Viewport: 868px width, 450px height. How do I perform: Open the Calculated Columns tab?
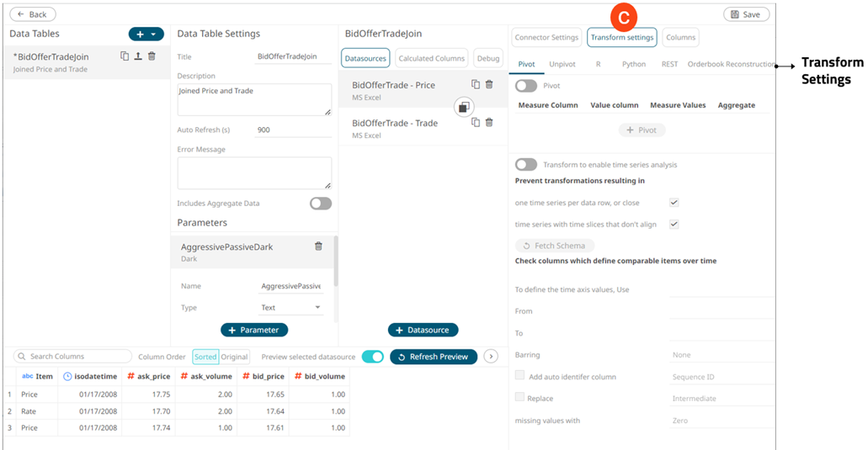[432, 58]
